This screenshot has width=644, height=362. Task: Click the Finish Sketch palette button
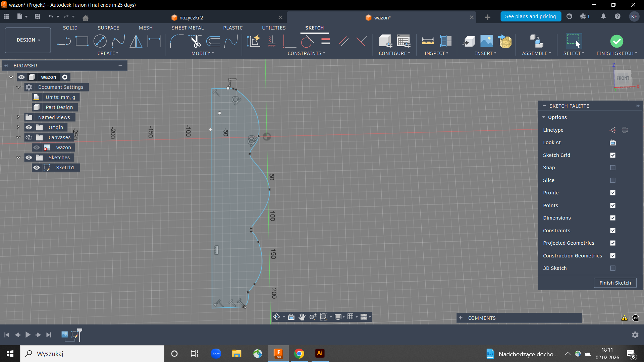click(x=615, y=283)
